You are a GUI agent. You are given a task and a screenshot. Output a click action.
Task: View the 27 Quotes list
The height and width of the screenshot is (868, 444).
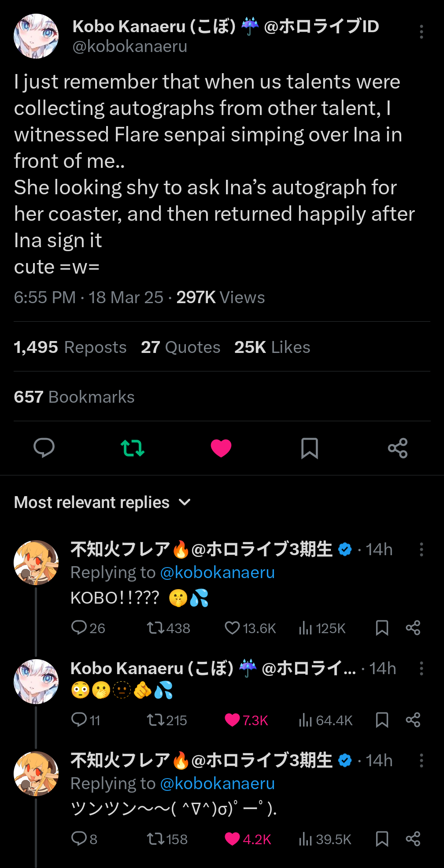181,347
